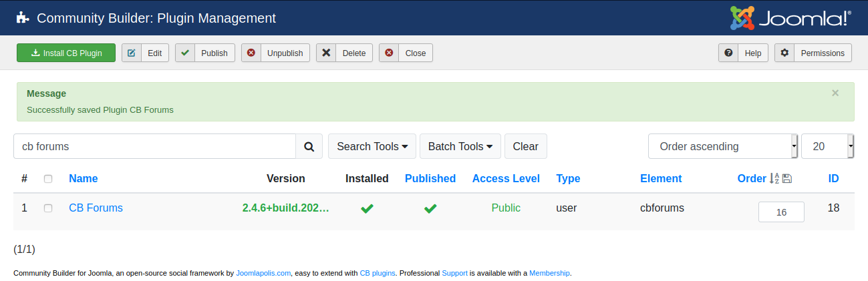The height and width of the screenshot is (281, 868).
Task: Open the Permissions settings
Action: coord(813,53)
